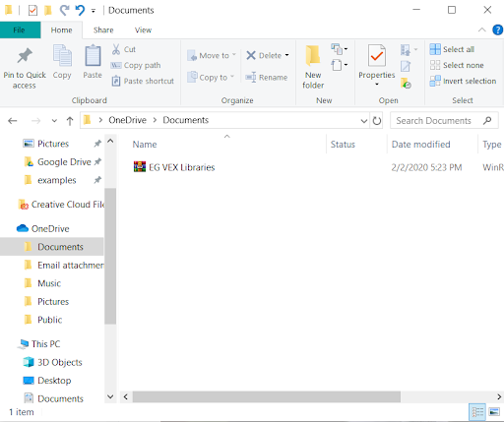This screenshot has width=504, height=422.
Task: Click Invert selection option
Action: click(463, 81)
